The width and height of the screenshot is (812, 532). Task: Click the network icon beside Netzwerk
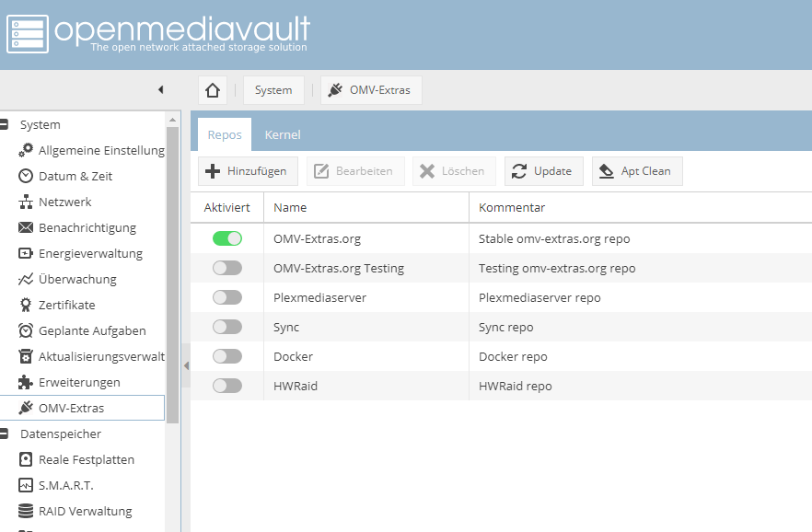coord(26,202)
